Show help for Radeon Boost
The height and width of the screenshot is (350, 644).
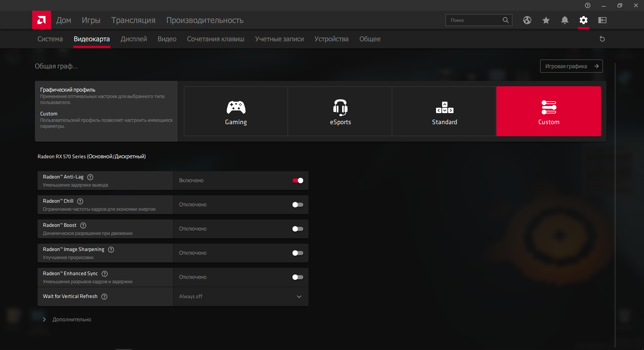pyautogui.click(x=83, y=226)
